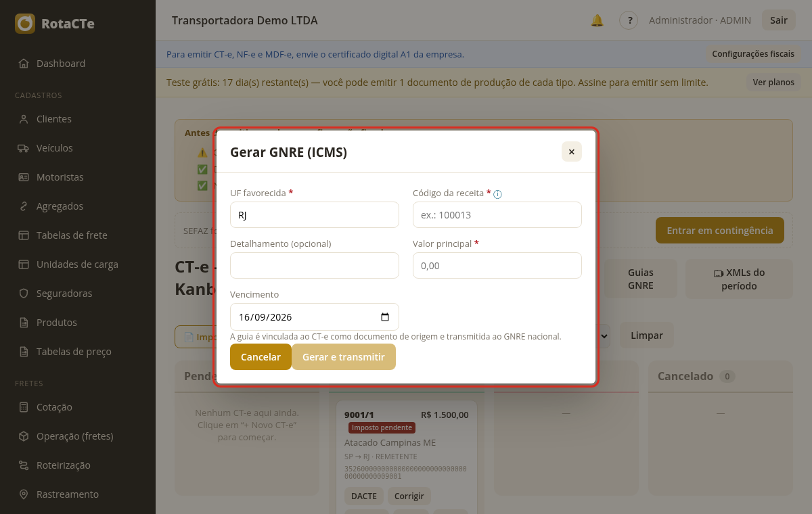Open Configurações fiscais
The width and height of the screenshot is (812, 514).
point(753,53)
